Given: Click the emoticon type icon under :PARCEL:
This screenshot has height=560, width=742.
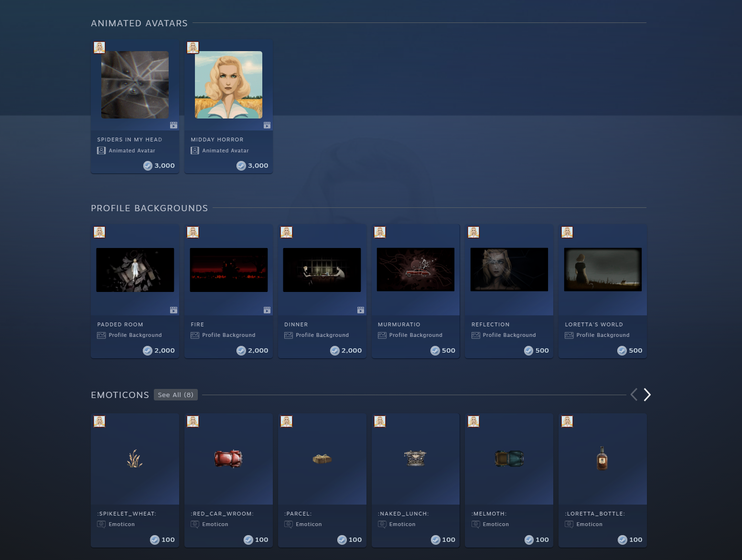Looking at the screenshot, I should (289, 525).
